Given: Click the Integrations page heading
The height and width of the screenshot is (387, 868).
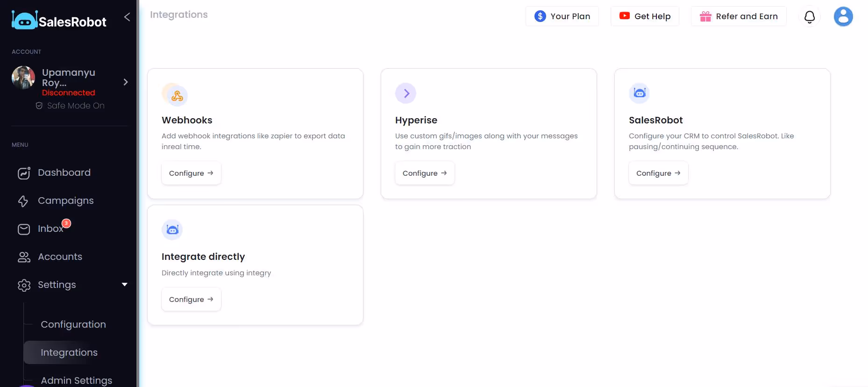Looking at the screenshot, I should click(x=179, y=14).
